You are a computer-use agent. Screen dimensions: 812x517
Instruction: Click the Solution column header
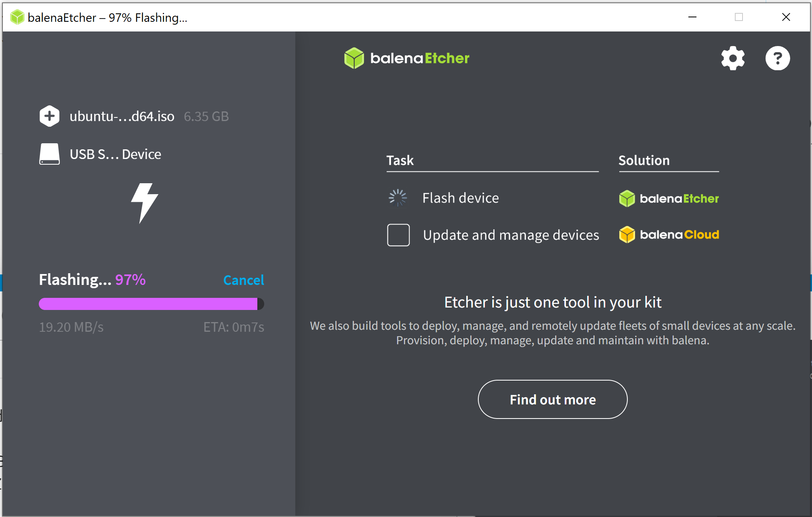(x=644, y=160)
